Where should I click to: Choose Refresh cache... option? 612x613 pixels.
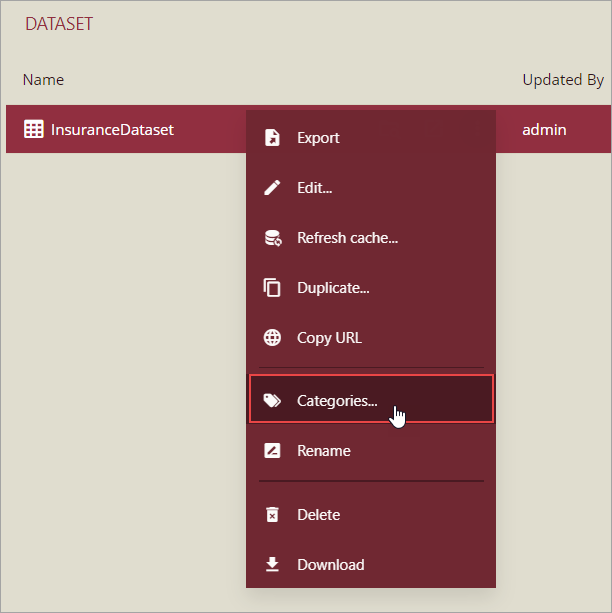pos(371,238)
